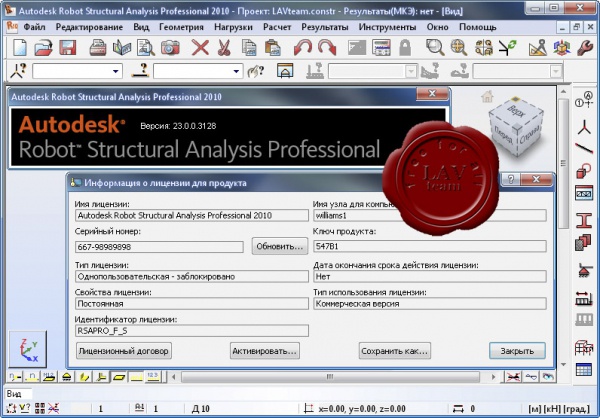The height and width of the screenshot is (418, 600).
Task: Expand the bar selection dropdown
Action: [x=236, y=71]
